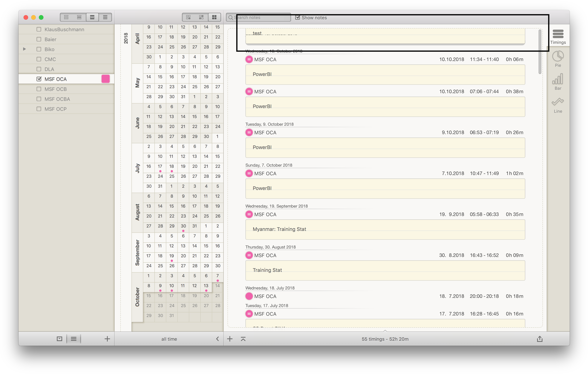
Task: Uncheck the Show notes checkbox
Action: [x=297, y=18]
